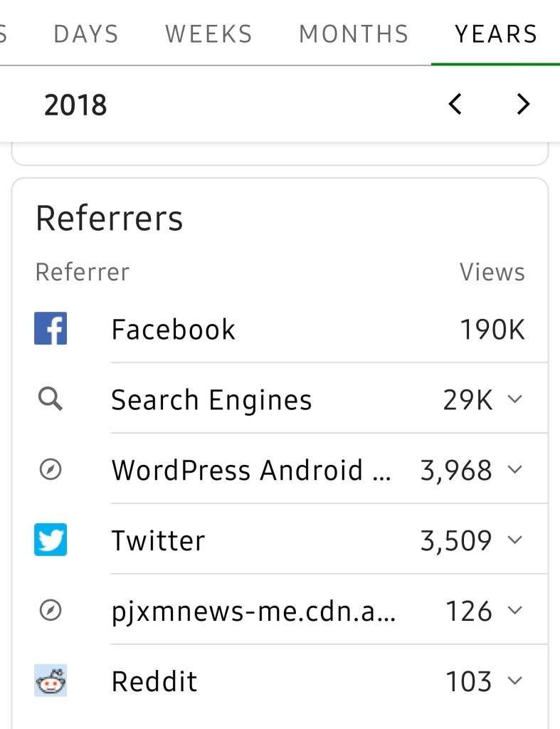Expand the Twitter referrer chevron

[515, 540]
